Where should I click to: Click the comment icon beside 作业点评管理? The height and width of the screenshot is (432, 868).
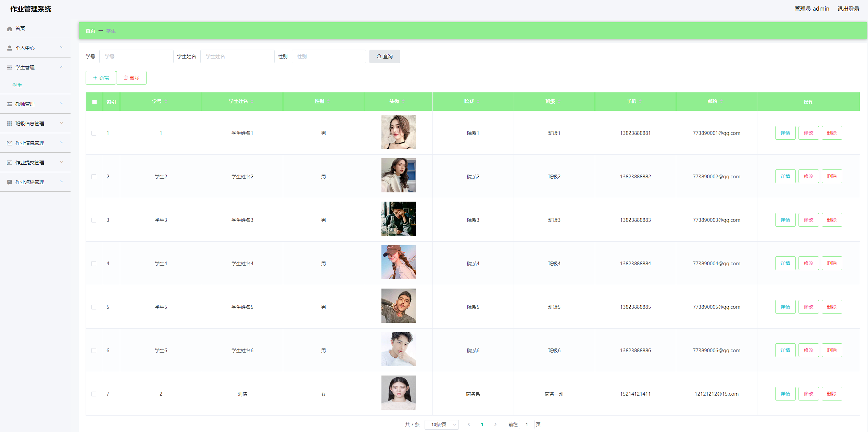pos(10,182)
